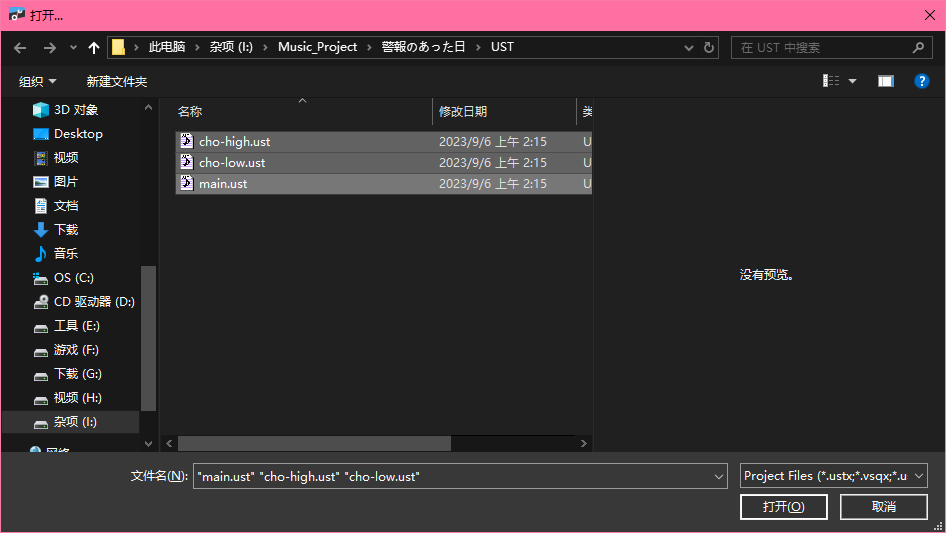Click the horizontal scrollbar in file list
The width and height of the screenshot is (946, 533).
314,443
